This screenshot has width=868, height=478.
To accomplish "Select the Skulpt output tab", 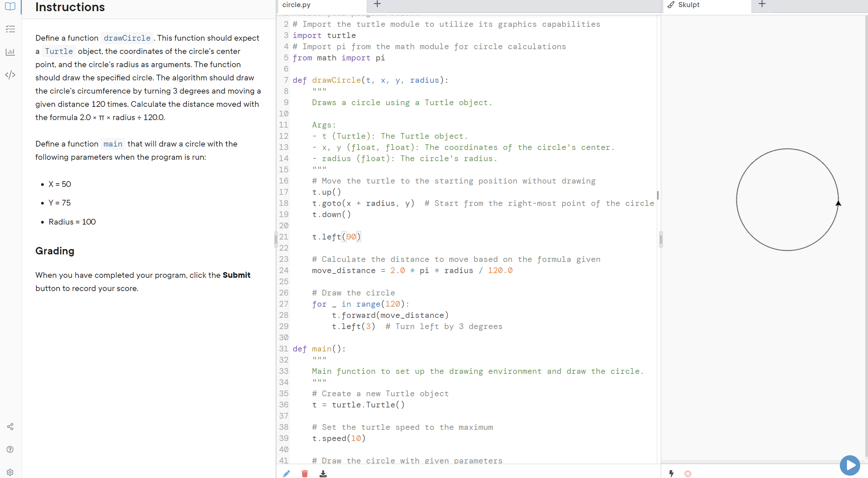I will click(688, 5).
